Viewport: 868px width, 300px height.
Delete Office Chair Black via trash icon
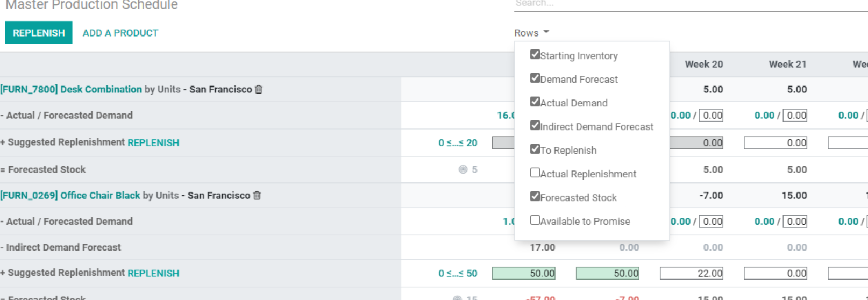point(257,195)
